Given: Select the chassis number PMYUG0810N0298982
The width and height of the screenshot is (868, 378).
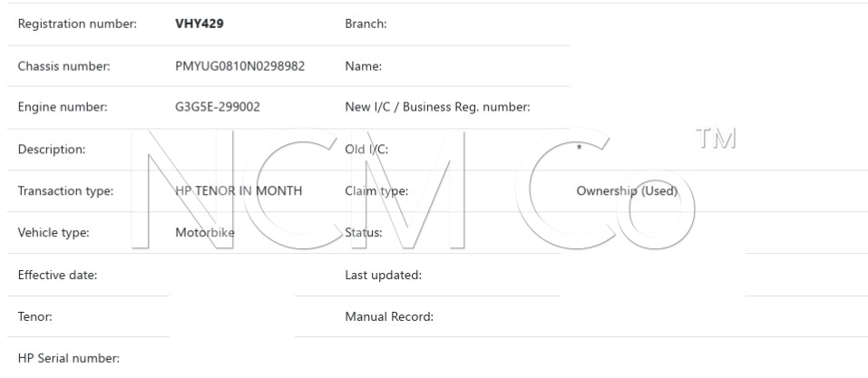Looking at the screenshot, I should click(239, 66).
